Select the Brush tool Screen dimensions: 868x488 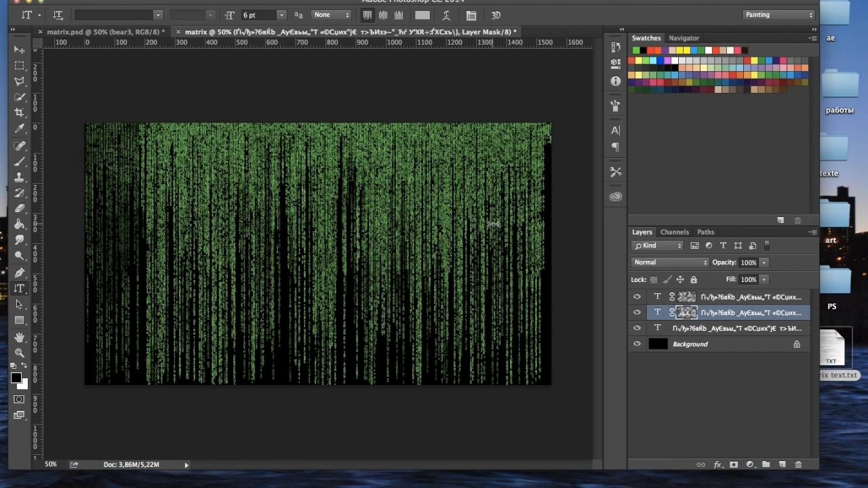[19, 161]
